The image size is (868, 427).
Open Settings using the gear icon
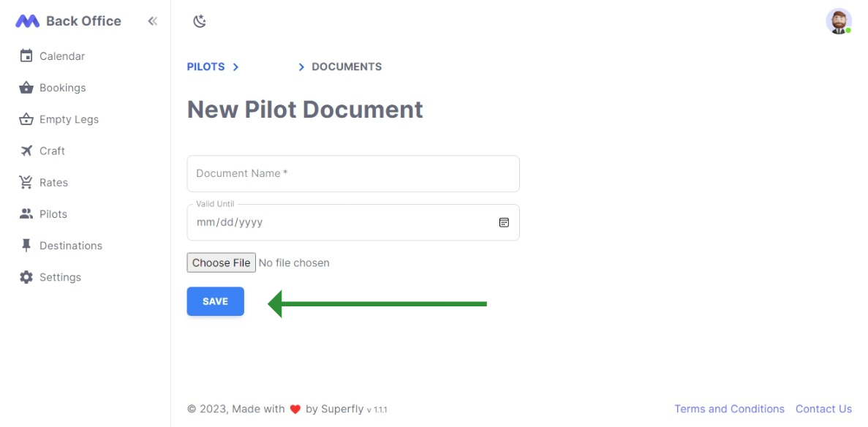[25, 276]
